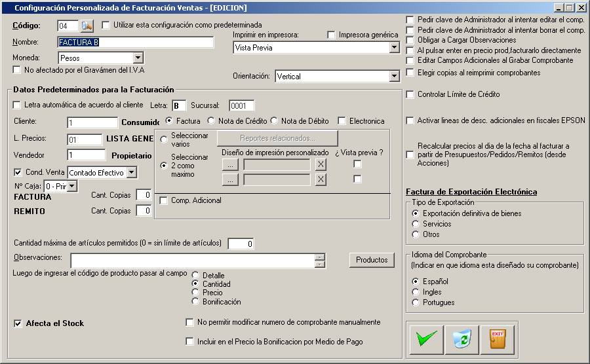Click the Sucursal field showing 0001
The image size is (590, 364).
[241, 105]
